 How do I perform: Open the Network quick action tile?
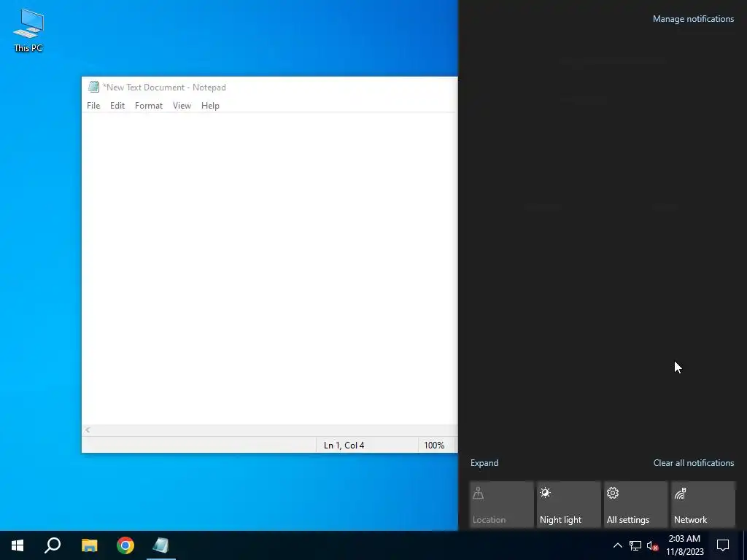703,505
